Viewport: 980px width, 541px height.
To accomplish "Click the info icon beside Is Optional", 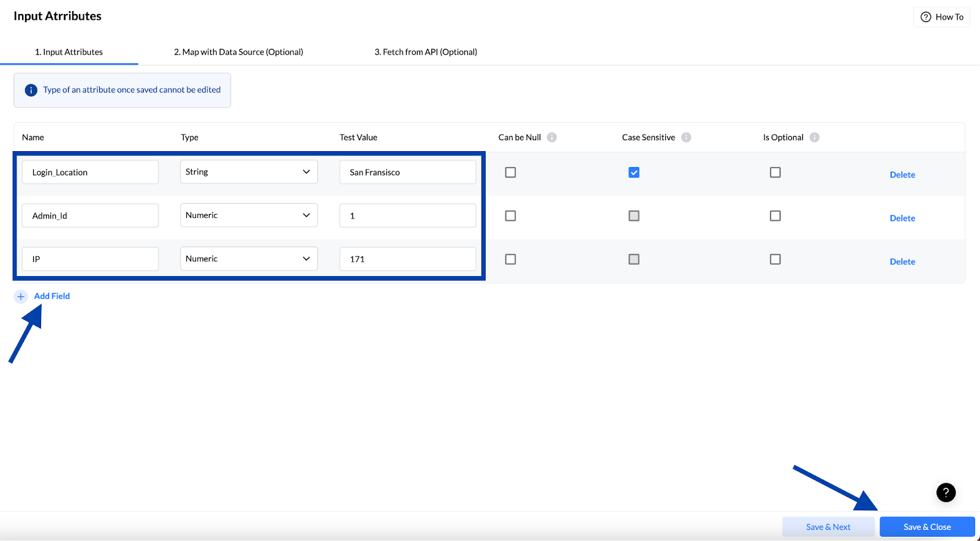I will [814, 137].
